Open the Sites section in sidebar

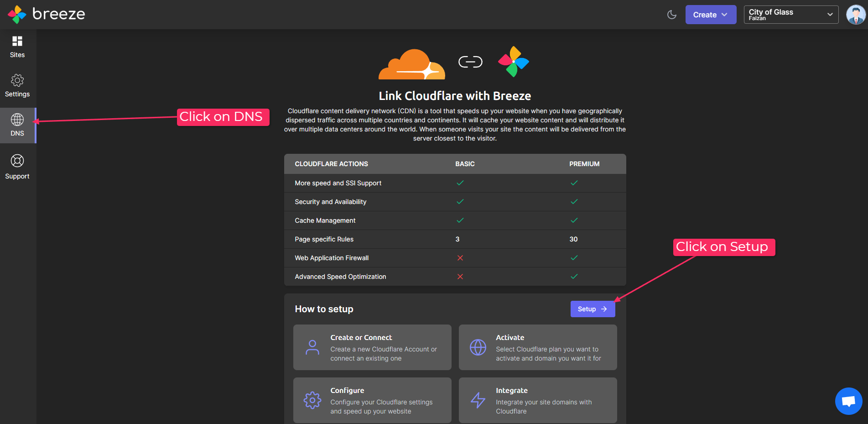pos(17,47)
